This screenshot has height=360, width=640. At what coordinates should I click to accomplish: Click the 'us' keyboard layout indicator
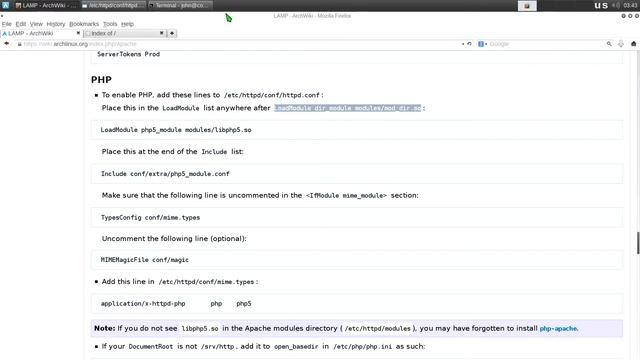pyautogui.click(x=601, y=5)
